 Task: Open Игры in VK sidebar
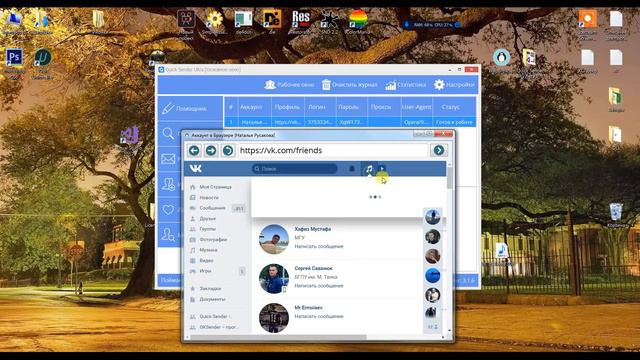pyautogui.click(x=205, y=271)
